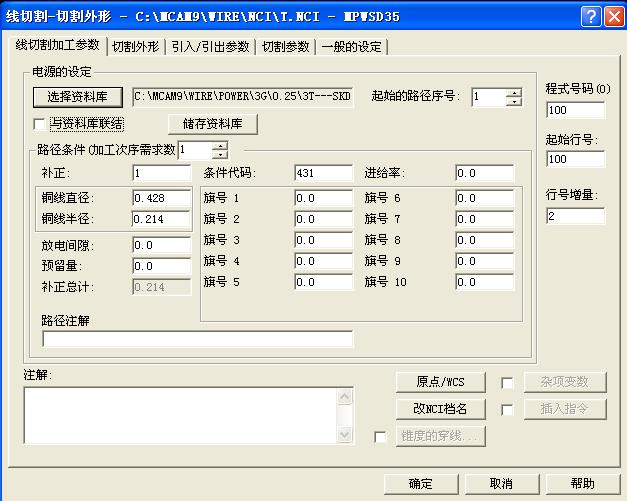The width and height of the screenshot is (627, 501).
Task: Increase 加工次序需求数 with up spinner arrow
Action: pos(220,146)
